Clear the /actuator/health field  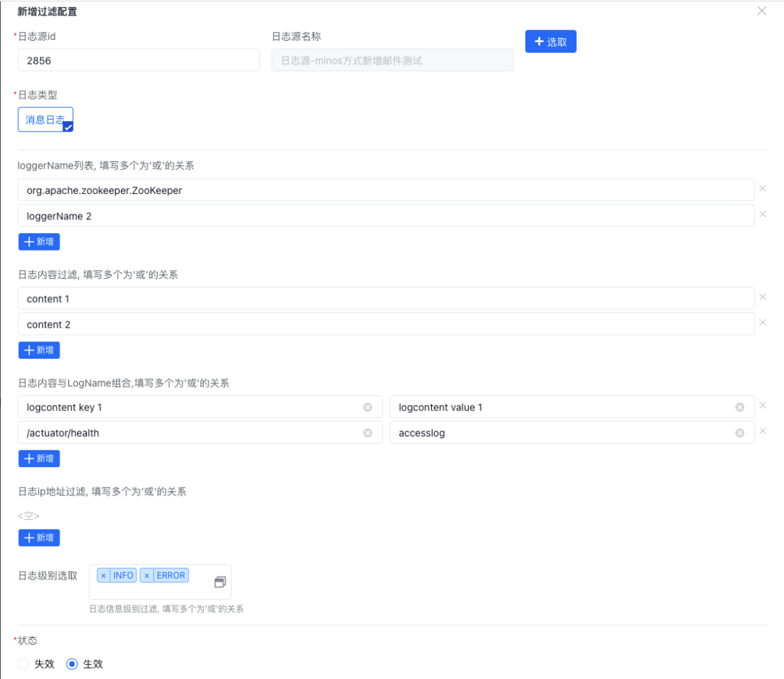pos(367,433)
